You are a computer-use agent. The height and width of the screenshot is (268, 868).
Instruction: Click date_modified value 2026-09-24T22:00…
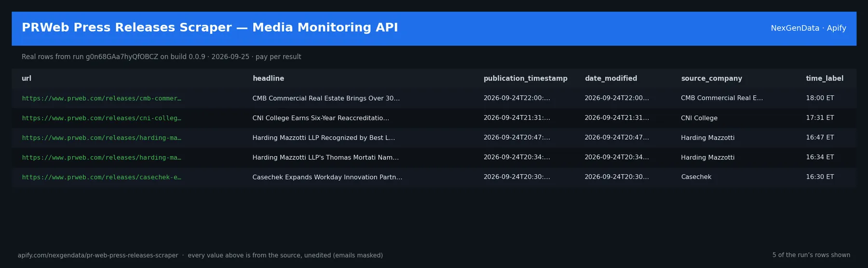point(617,98)
